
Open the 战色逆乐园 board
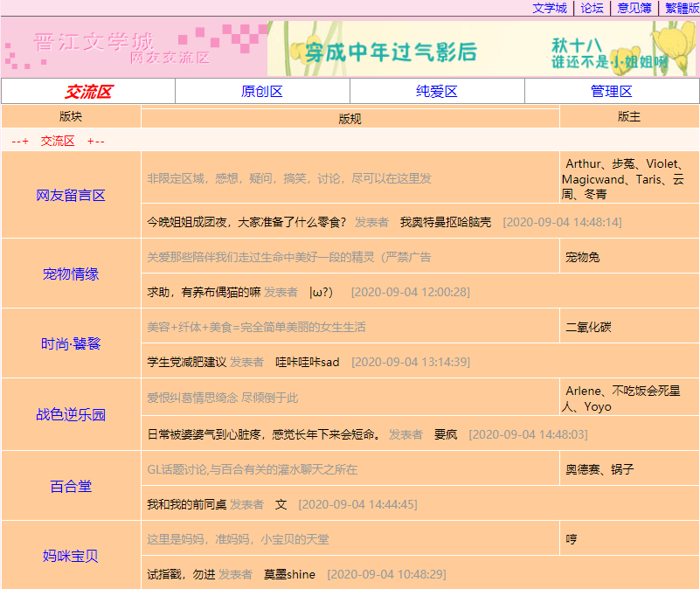point(71,415)
